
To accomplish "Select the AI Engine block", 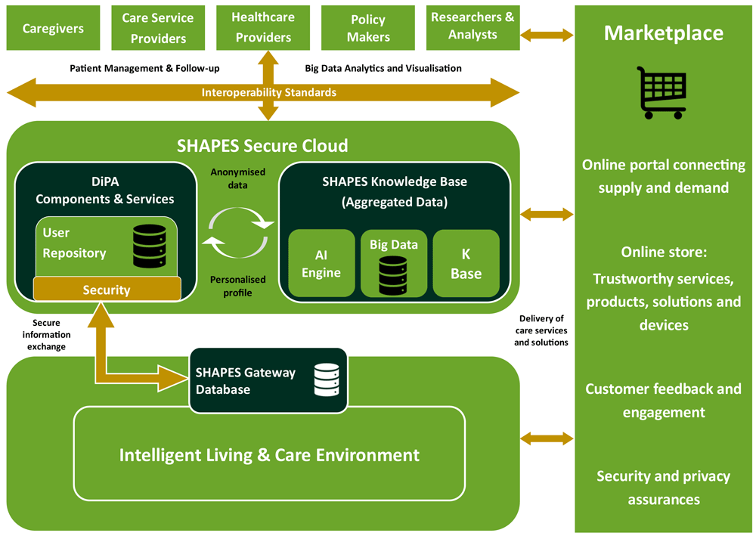I will [x=321, y=263].
